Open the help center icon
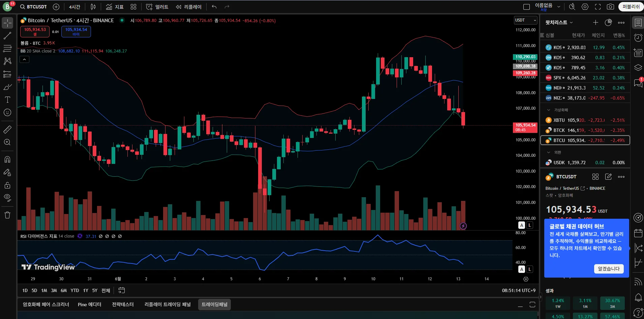The width and height of the screenshot is (644, 319). (638, 313)
